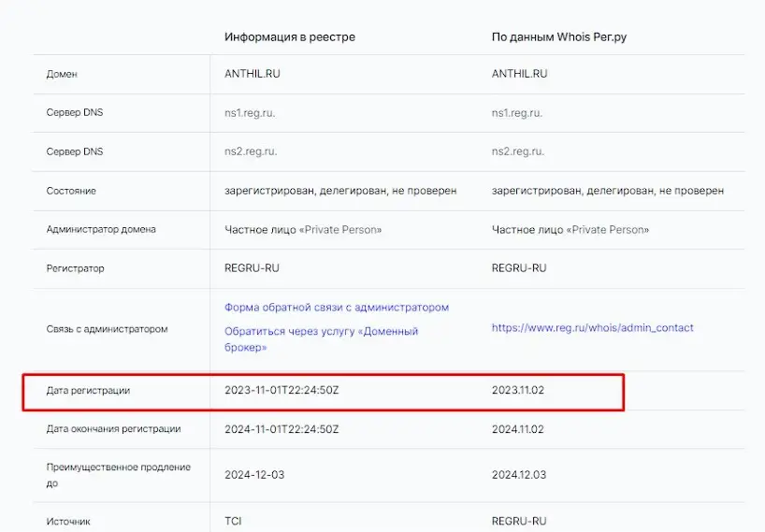Click the registration date 2023-11-01T22:24:50Z
Image resolution: width=765 pixels, height=532 pixels.
click(281, 390)
